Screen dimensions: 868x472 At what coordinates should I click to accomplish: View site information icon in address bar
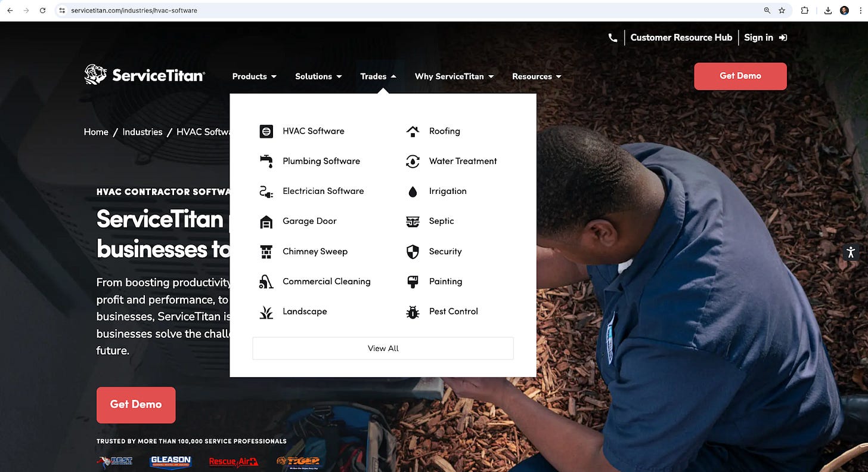(x=61, y=11)
